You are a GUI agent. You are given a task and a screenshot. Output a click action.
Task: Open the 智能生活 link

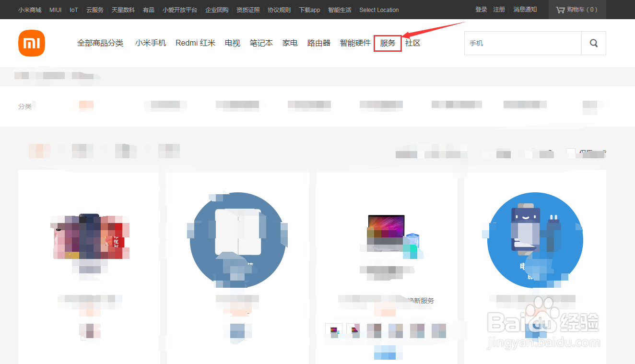pos(340,10)
